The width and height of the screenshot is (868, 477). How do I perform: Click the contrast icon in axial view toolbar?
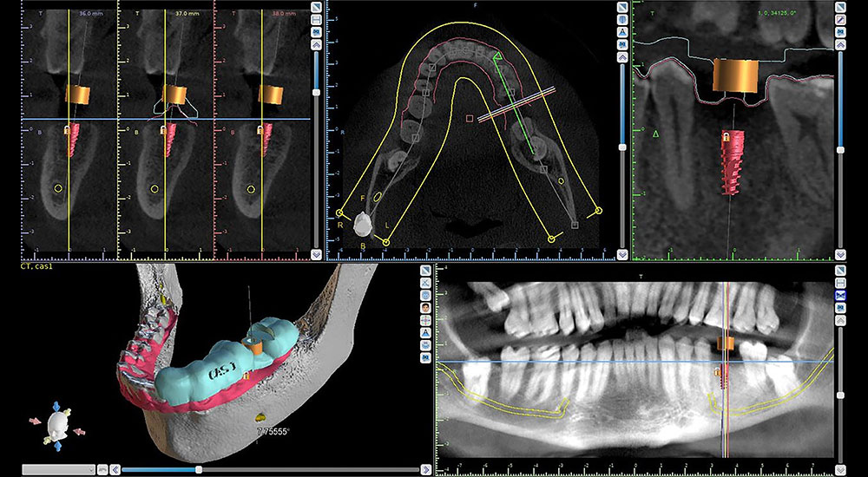pos(622,7)
